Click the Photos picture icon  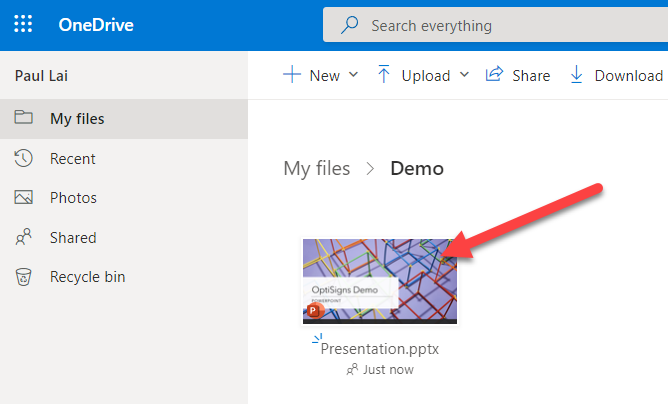pos(23,197)
